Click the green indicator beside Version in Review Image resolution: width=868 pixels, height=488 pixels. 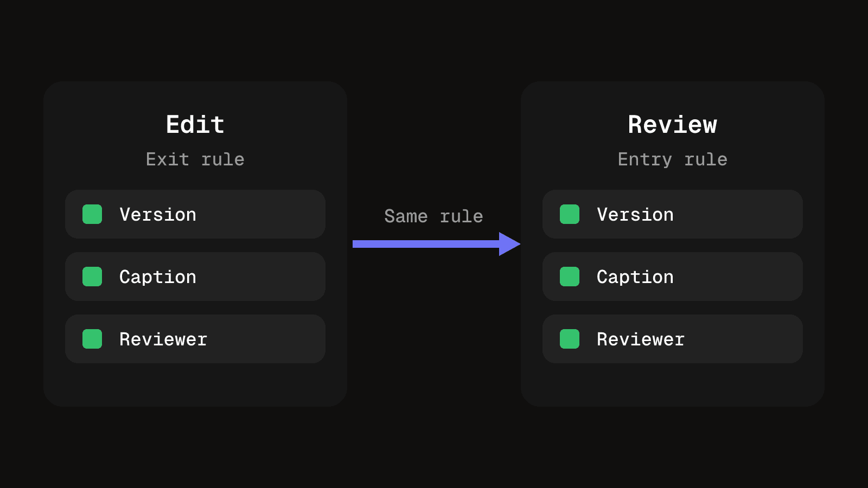pos(570,214)
